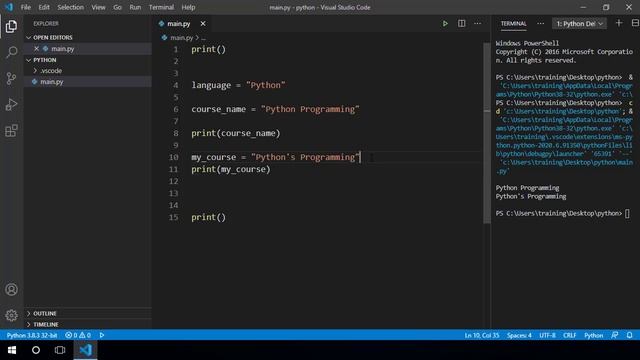Open the Terminal menu
Image resolution: width=640 pixels, height=360 pixels.
pos(161,7)
